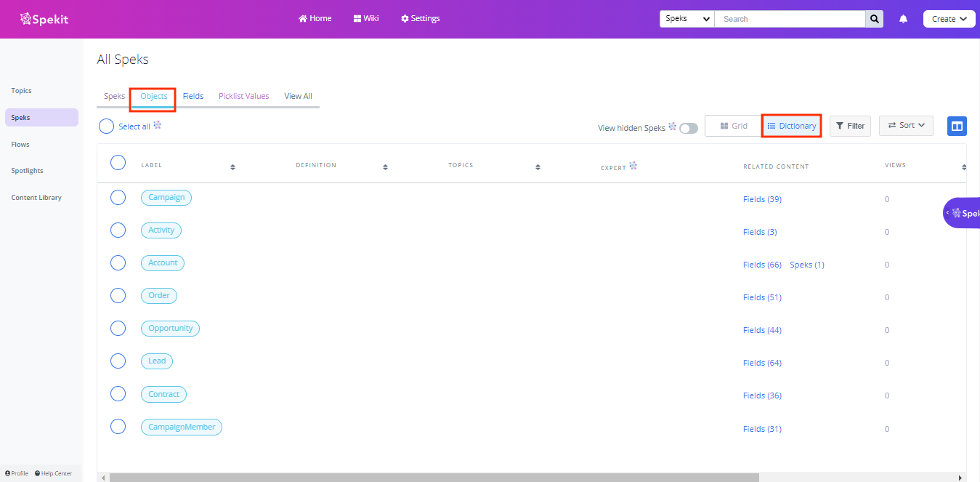980x482 pixels.
Task: Sort by the Label column arrows
Action: [x=232, y=167]
